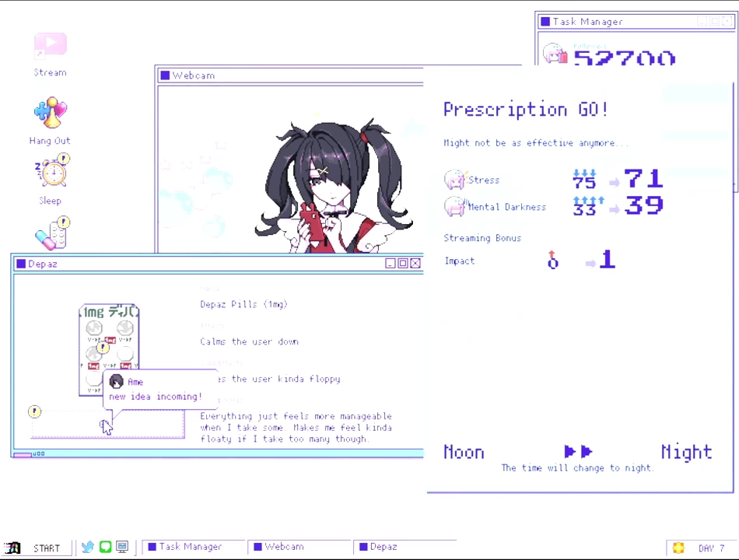Click the 'Depaz Pills (1mg)' name text
739x560 pixels.
243,304
